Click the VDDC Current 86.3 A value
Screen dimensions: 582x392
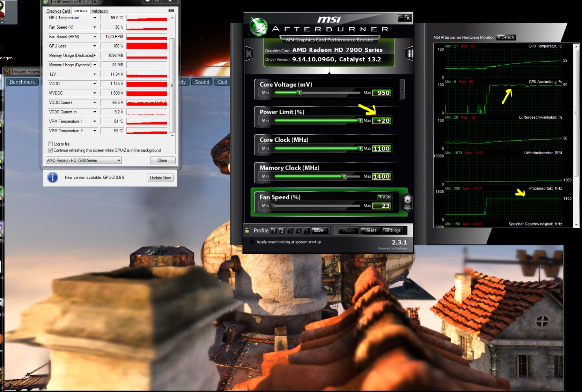pyautogui.click(x=112, y=103)
